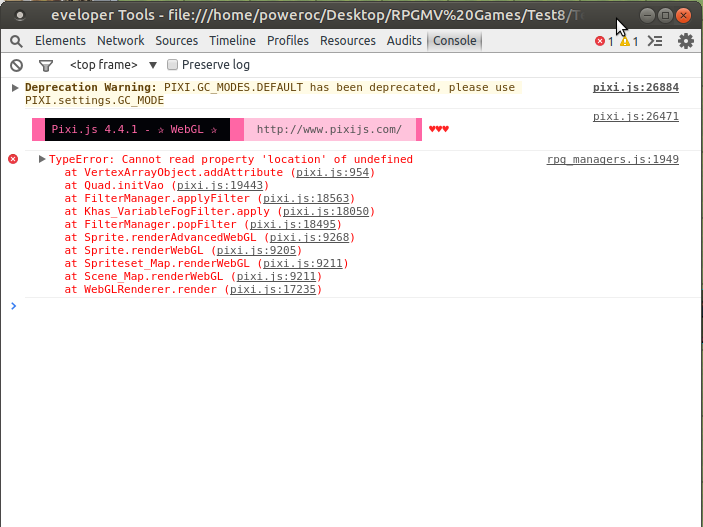Open the Elements tab
The image size is (703, 527).
coord(60,41)
